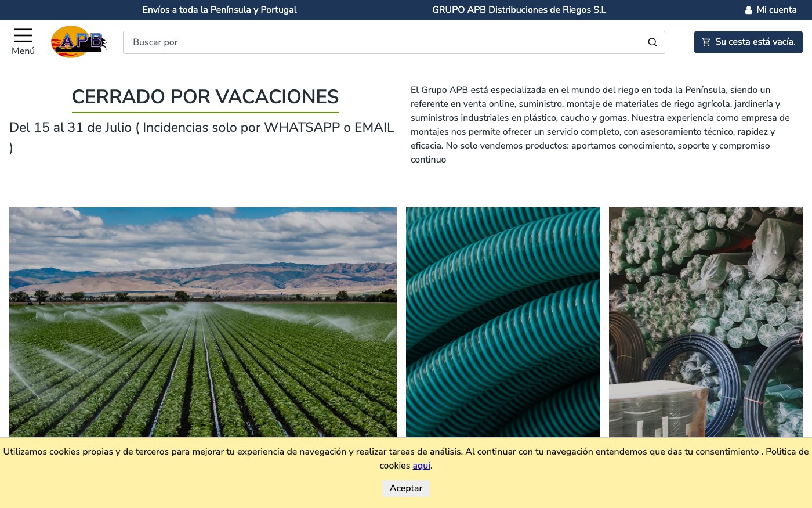Open Mi cuenta link
Screen dimensions: 812x508
coord(777,10)
